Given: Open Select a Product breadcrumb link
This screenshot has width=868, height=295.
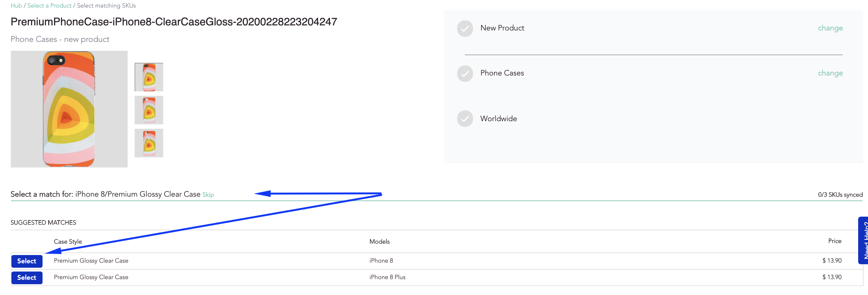Looking at the screenshot, I should tap(49, 5).
